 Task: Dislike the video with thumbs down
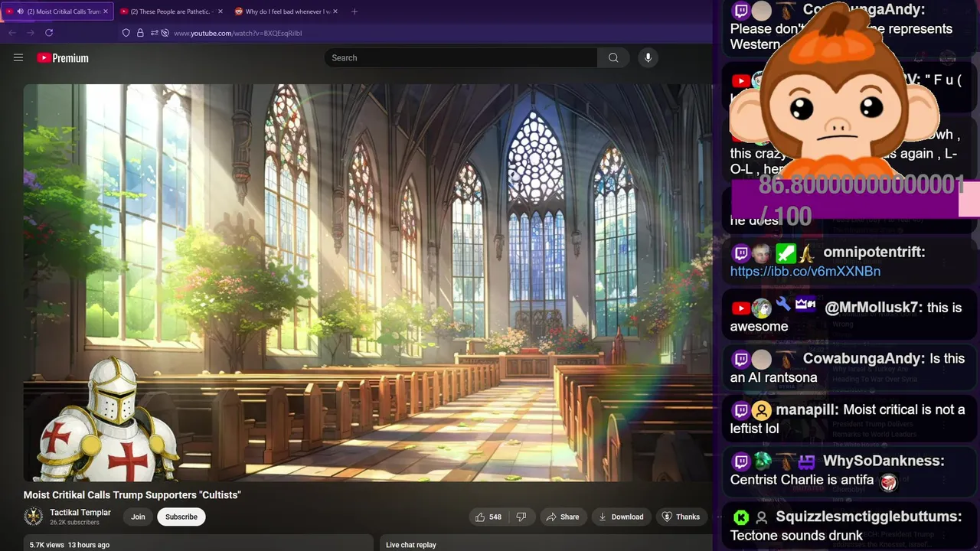521,517
